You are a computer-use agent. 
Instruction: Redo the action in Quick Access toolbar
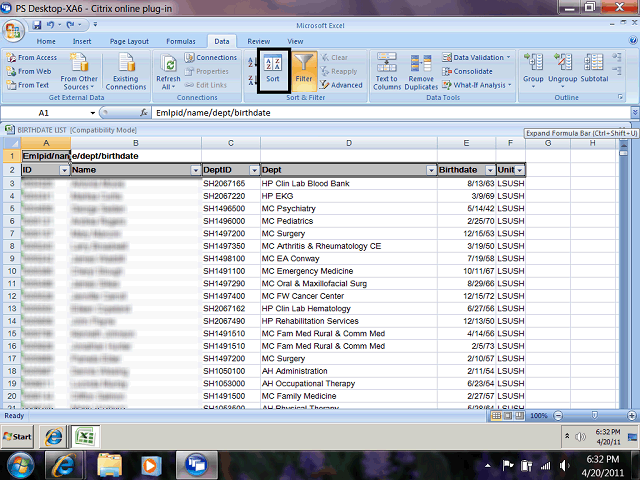coord(70,25)
